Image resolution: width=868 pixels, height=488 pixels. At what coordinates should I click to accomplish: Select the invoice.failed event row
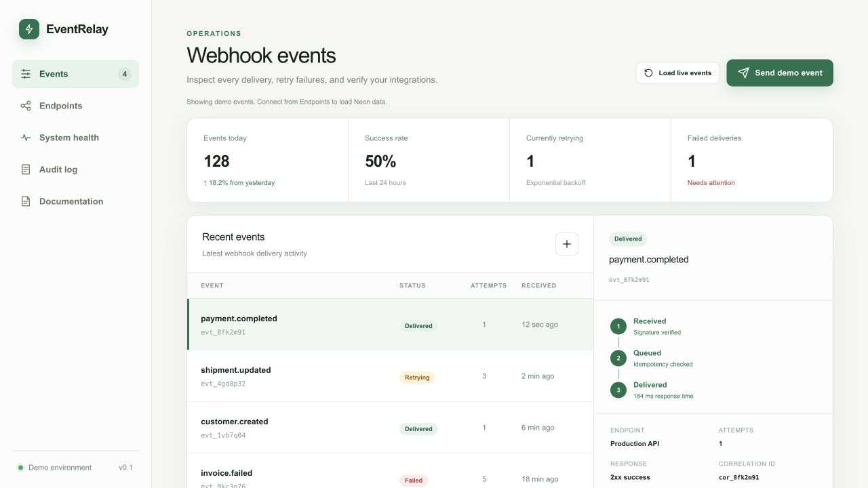[390, 471]
